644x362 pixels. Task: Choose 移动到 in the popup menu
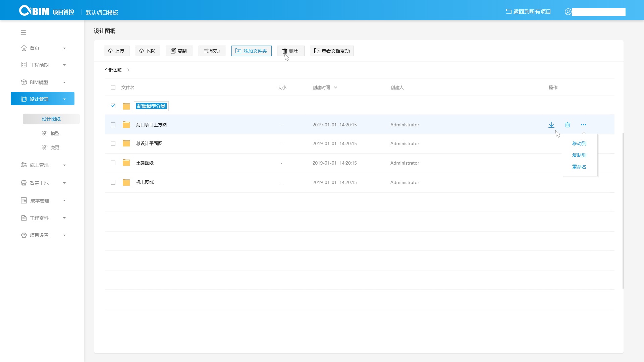point(579,143)
